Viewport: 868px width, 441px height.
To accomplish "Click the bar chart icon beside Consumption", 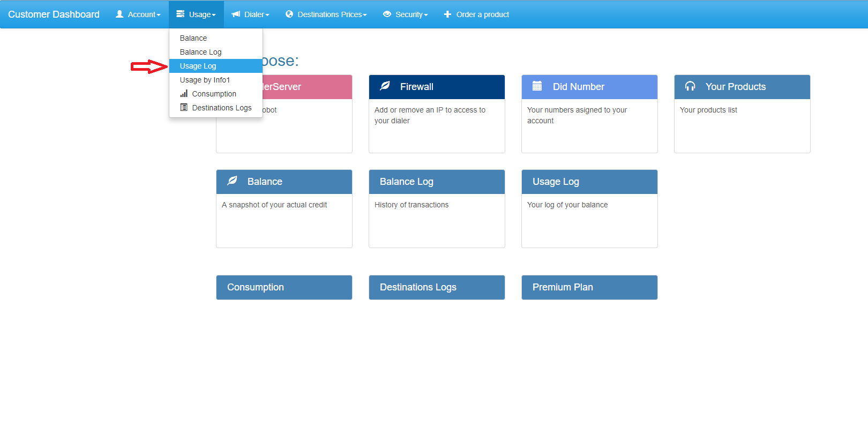I will (x=184, y=94).
